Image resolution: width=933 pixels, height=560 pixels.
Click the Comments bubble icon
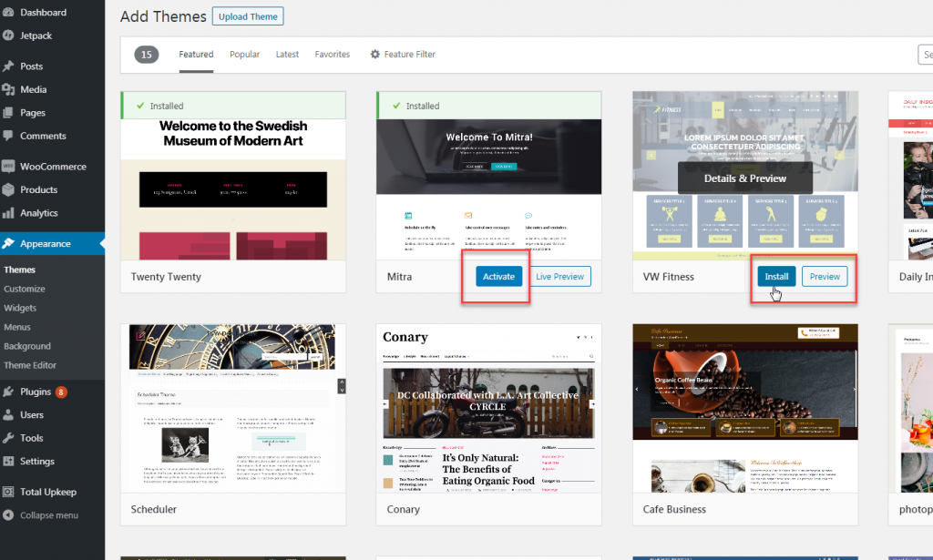(x=7, y=136)
